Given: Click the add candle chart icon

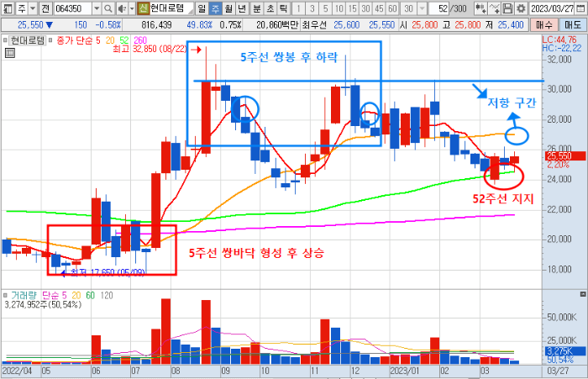Looking at the screenshot, I should point(480,8).
